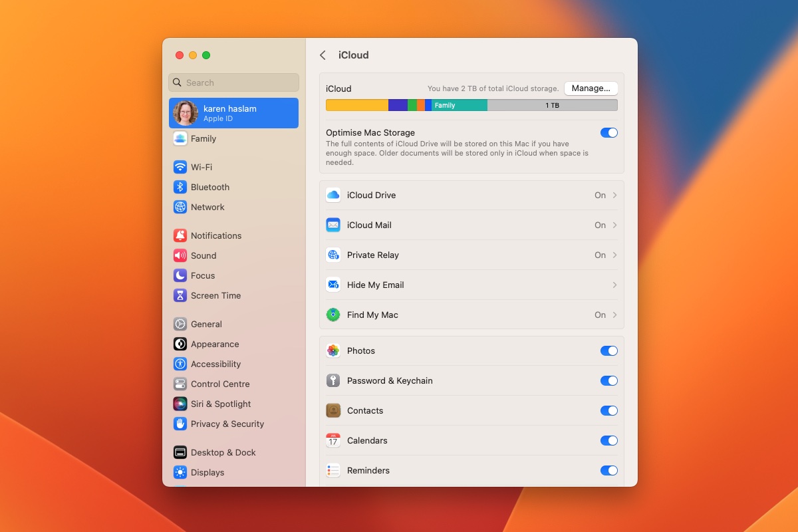Click the grey 1 TB storage segment
798x532 pixels.
pyautogui.click(x=552, y=105)
